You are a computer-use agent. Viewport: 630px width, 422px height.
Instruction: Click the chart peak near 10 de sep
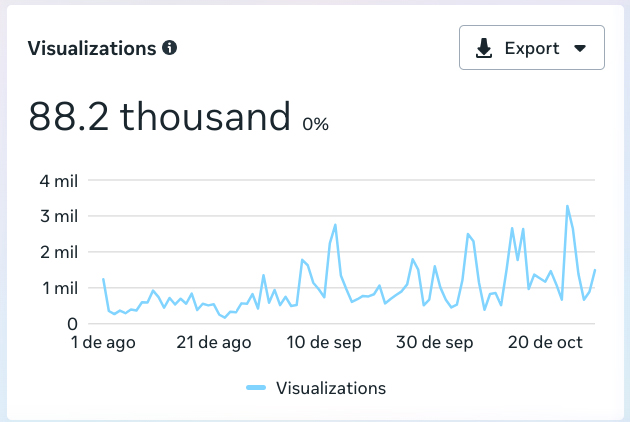pos(335,225)
